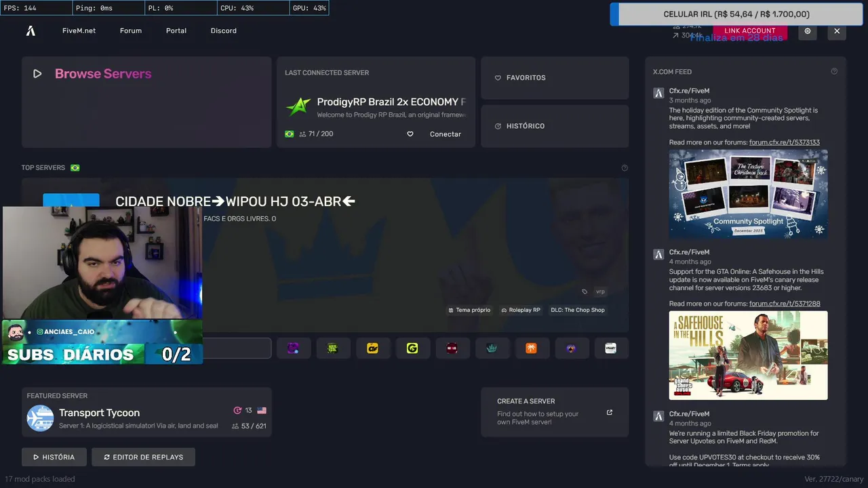Viewport: 868px width, 488px height.
Task: Click the FiveM logo icon in the header
Action: [31, 31]
